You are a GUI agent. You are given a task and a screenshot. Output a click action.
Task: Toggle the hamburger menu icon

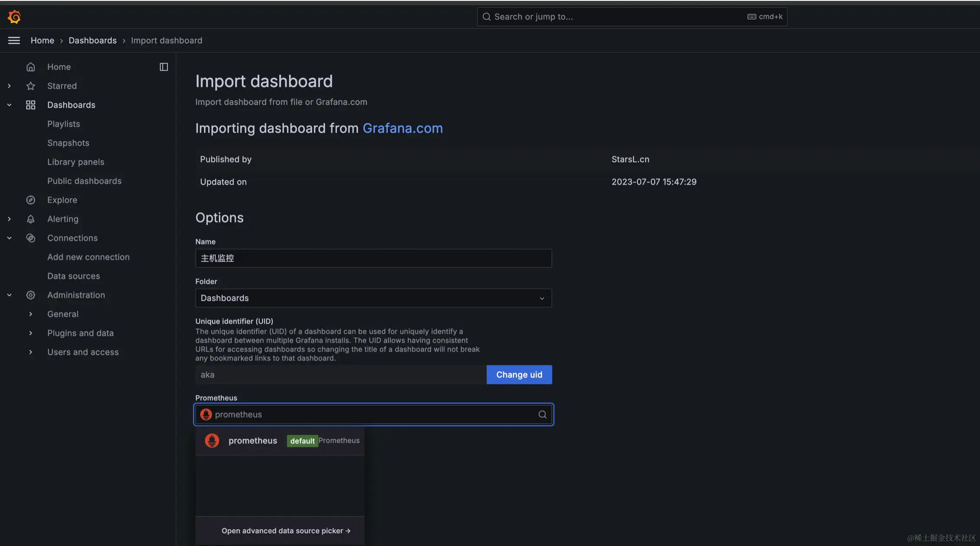pos(14,40)
